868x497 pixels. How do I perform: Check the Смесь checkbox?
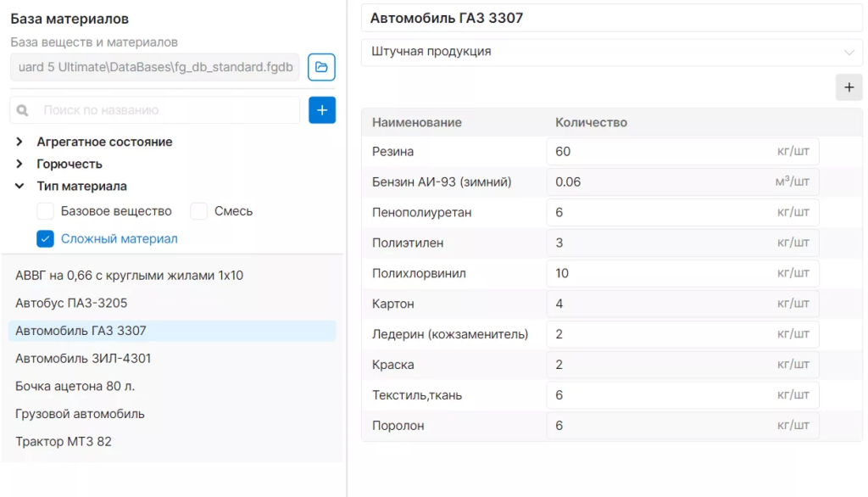[x=198, y=211]
